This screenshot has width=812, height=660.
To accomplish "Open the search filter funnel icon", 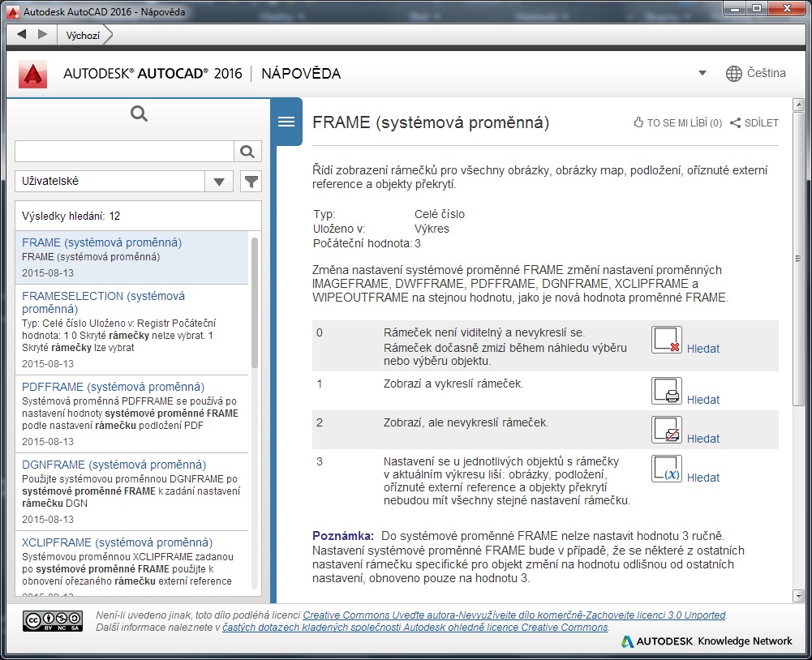I will 251,182.
